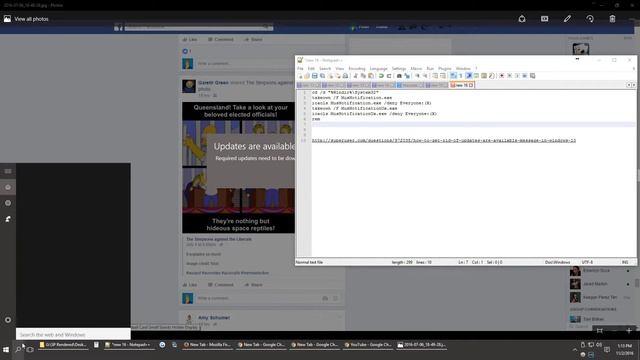This screenshot has width=640, height=360.
Task: Click the Paste icon in Notepad++ toolbar
Action: [x=371, y=76]
